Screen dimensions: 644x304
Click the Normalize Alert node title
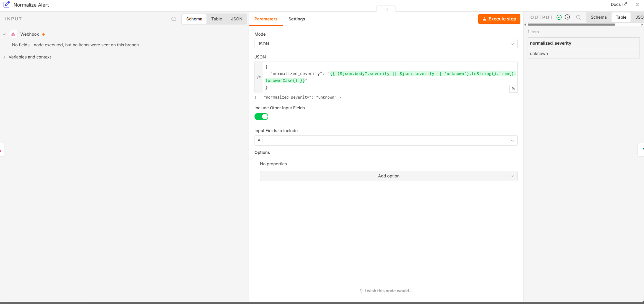pyautogui.click(x=31, y=5)
